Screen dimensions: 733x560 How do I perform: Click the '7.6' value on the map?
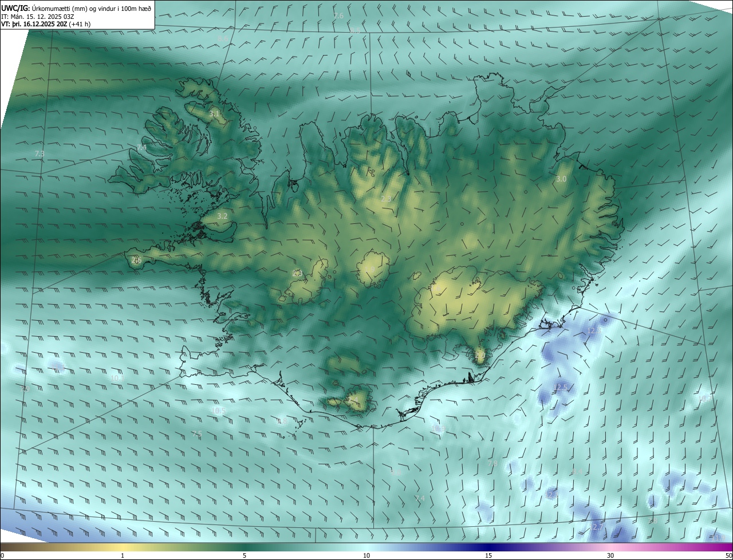(338, 15)
